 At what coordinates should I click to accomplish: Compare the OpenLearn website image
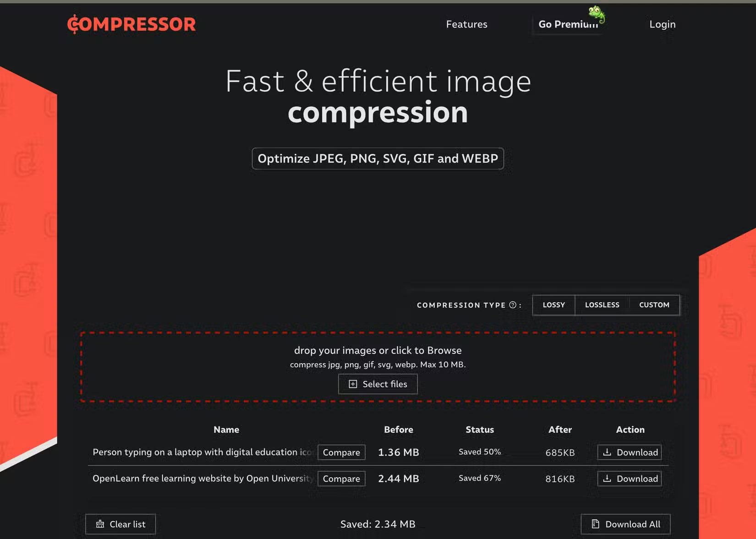click(341, 479)
